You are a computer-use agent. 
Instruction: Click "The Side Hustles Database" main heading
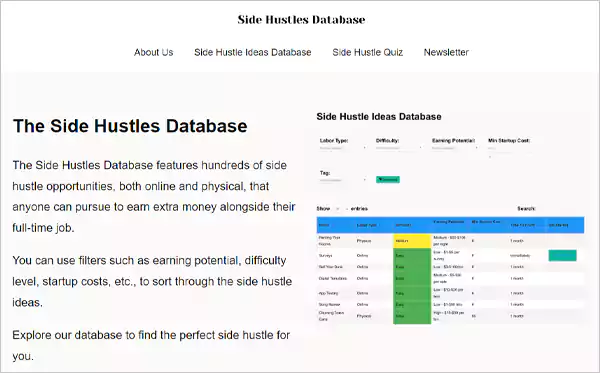pyautogui.click(x=130, y=126)
